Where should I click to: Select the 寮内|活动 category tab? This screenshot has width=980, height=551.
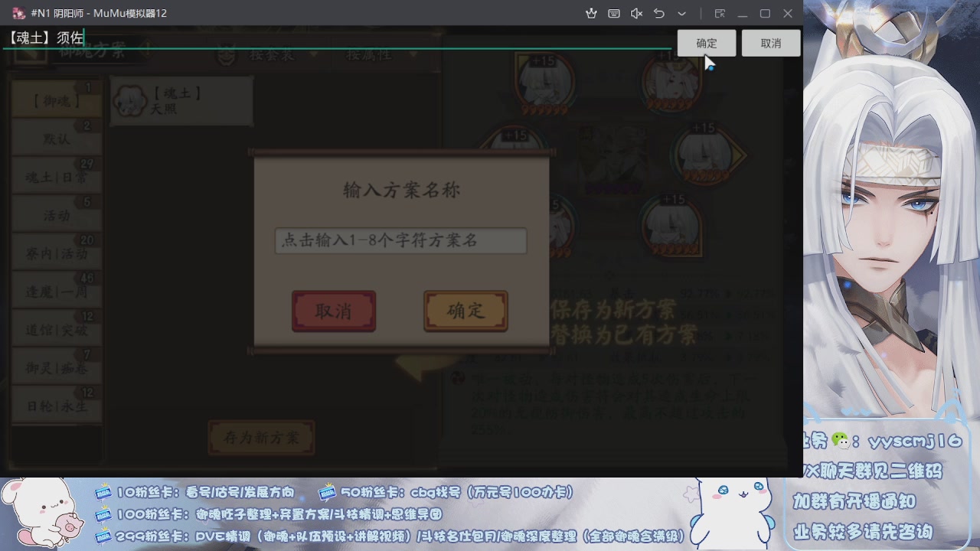click(x=57, y=253)
